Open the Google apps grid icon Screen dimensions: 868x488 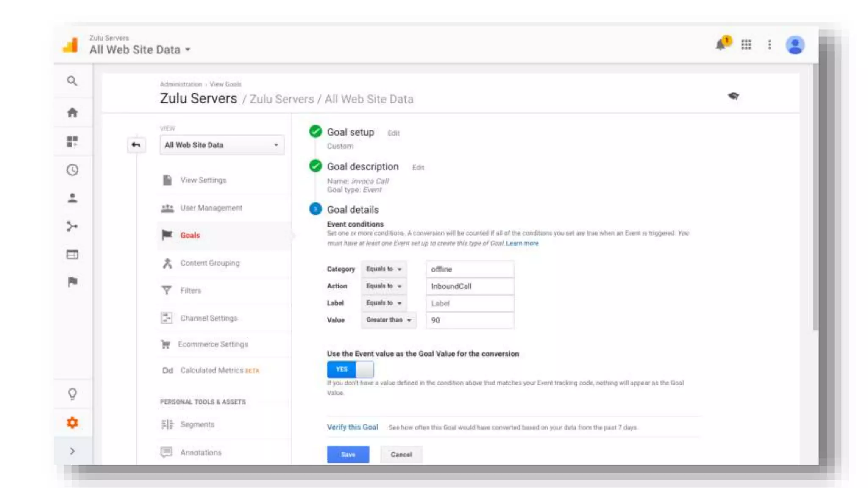point(746,44)
